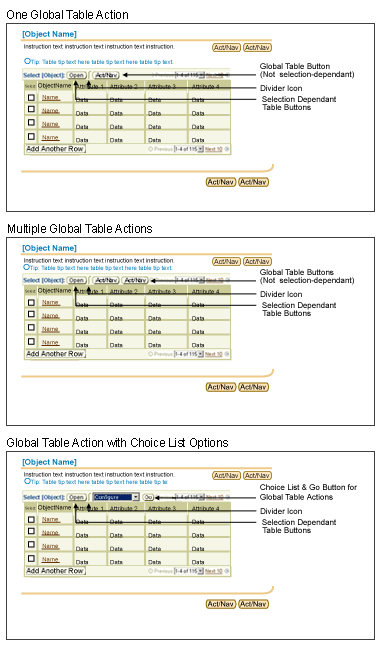
Task: Click the Attribute 2 column header in Choice List Options
Action: [124, 508]
